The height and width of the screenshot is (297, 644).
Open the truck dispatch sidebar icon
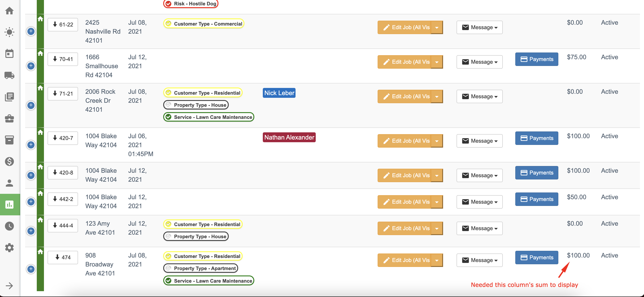click(9, 75)
